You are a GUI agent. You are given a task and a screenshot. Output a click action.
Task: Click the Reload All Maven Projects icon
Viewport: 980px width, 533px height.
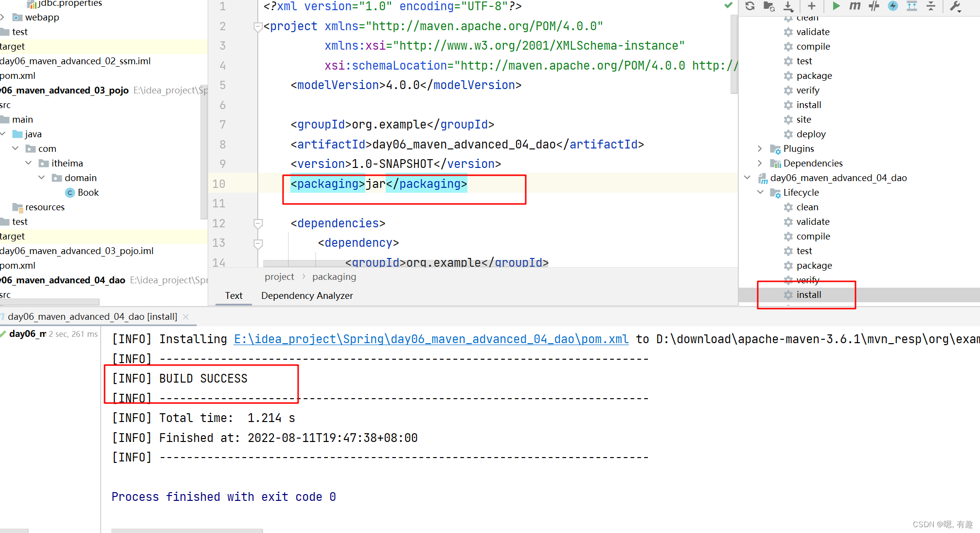(x=749, y=6)
